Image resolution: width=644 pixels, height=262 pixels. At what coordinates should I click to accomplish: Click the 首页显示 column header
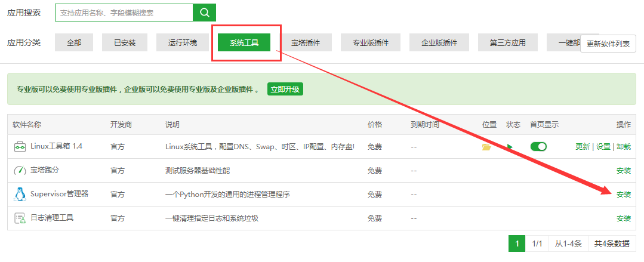544,124
